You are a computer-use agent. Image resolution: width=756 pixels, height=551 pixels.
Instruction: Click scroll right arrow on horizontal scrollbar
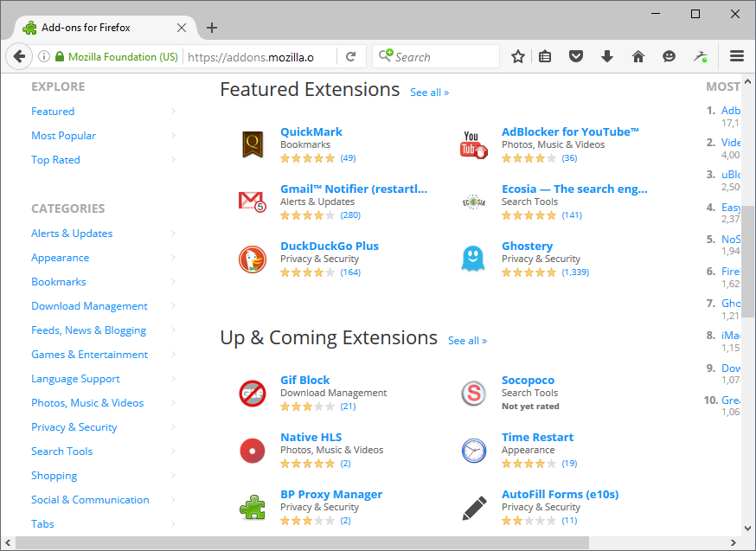pyautogui.click(x=734, y=543)
